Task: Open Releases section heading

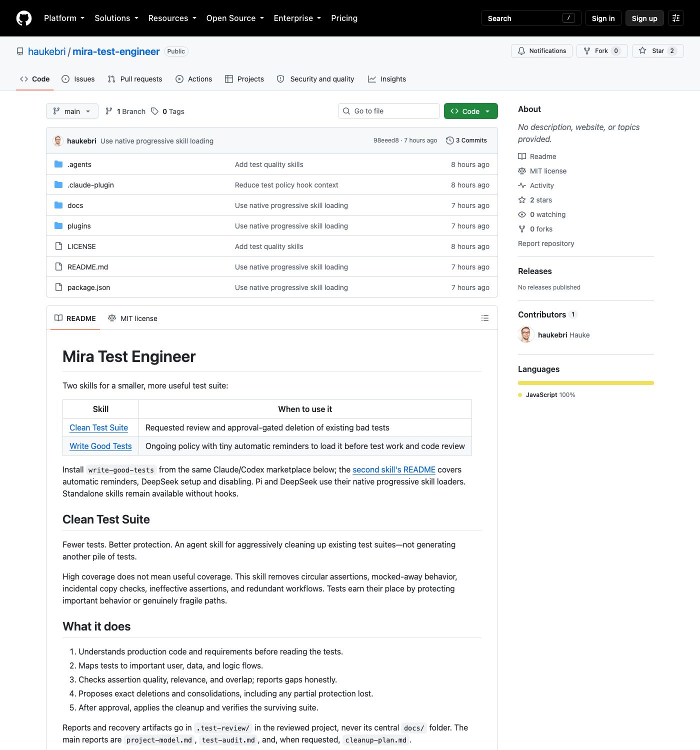Action: coord(535,271)
